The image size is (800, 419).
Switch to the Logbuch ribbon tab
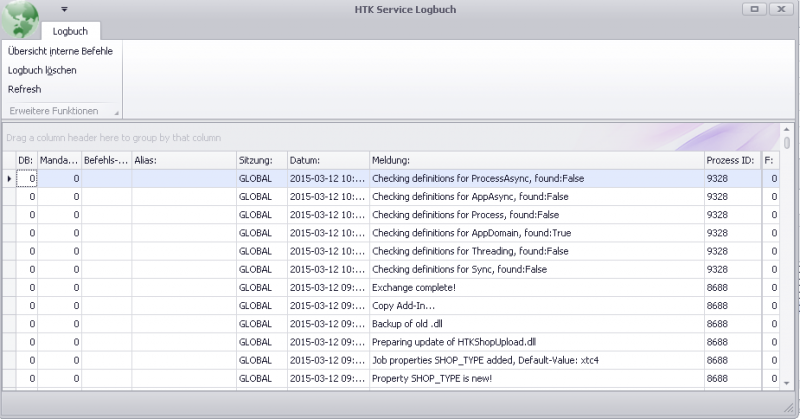click(70, 31)
